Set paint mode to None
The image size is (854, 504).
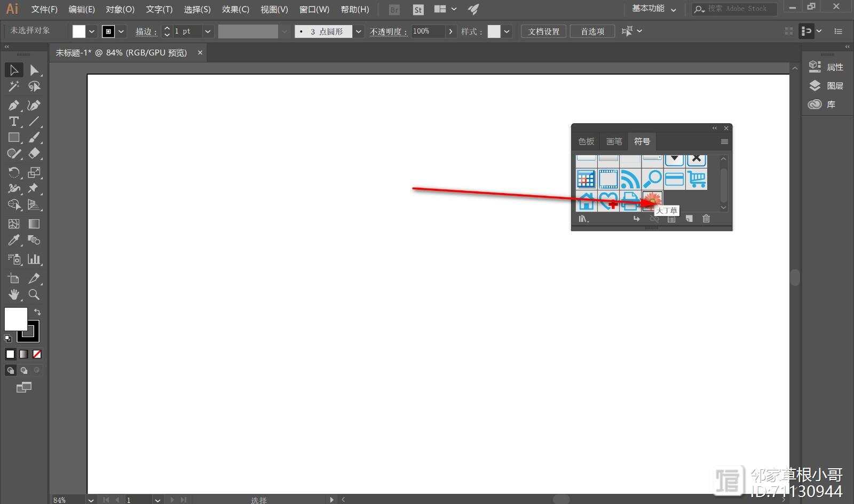click(37, 354)
